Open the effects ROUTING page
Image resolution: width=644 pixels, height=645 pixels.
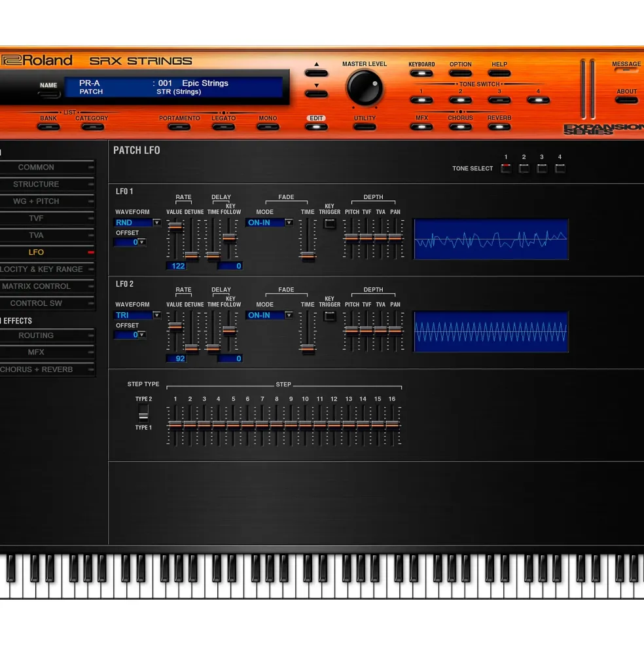[x=47, y=336]
